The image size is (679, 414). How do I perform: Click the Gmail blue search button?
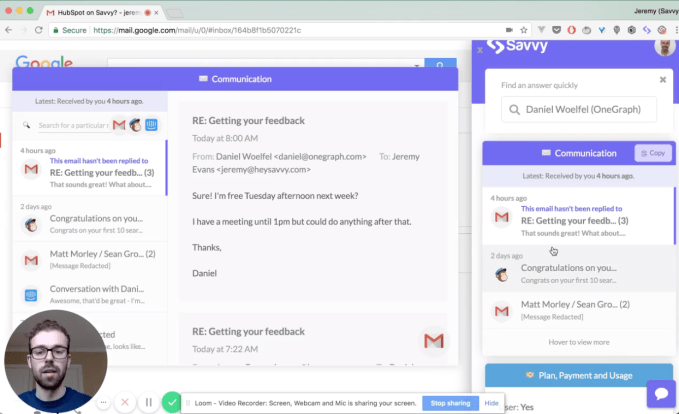coord(440,63)
